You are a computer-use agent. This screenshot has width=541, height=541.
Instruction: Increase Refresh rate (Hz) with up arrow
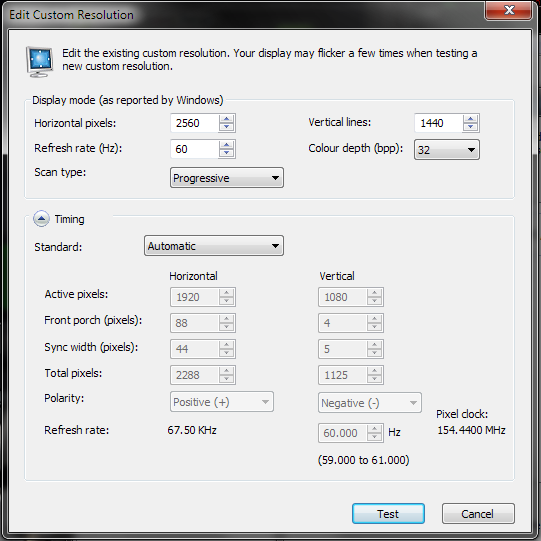click(x=227, y=145)
